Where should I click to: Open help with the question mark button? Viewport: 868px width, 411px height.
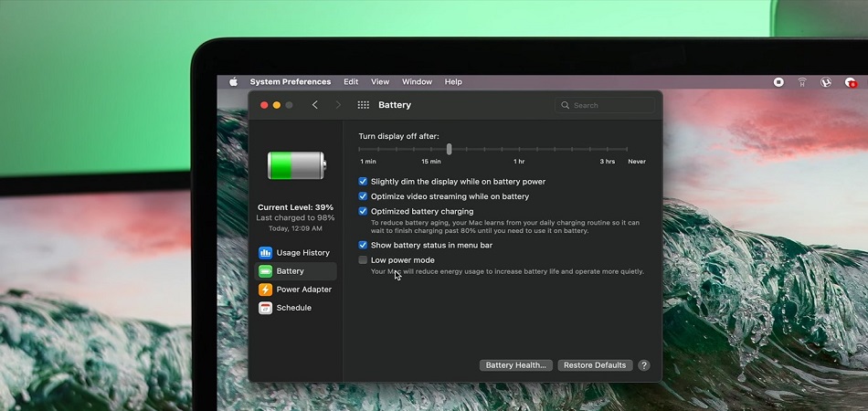644,365
